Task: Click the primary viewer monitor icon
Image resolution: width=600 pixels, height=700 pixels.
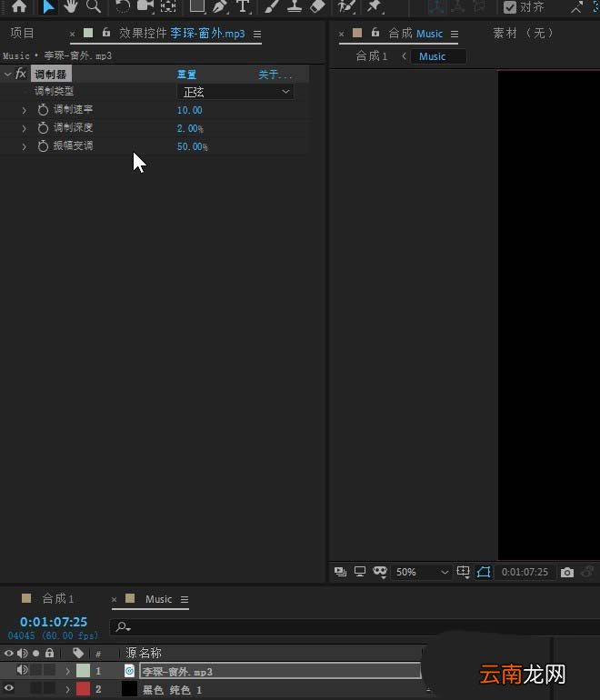Action: pyautogui.click(x=360, y=572)
